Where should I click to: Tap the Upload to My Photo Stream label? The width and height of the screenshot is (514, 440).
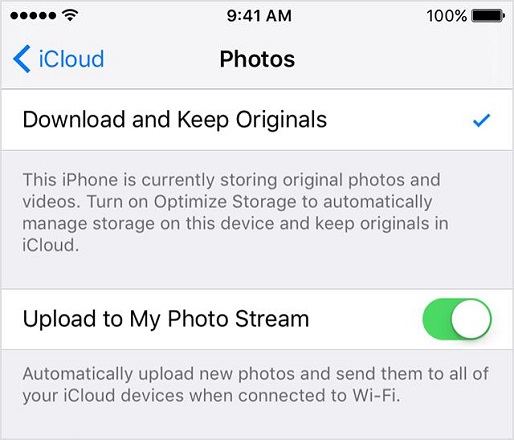(x=166, y=319)
